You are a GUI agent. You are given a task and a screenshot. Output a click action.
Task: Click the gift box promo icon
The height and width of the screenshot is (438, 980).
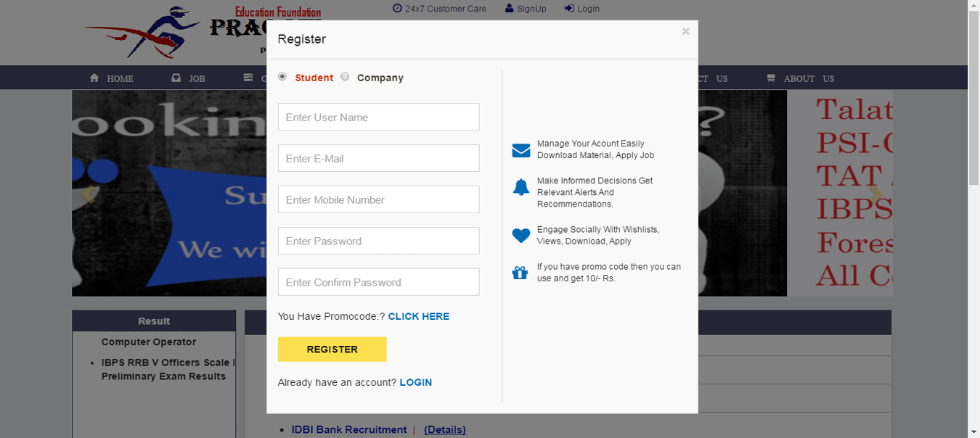pyautogui.click(x=520, y=273)
